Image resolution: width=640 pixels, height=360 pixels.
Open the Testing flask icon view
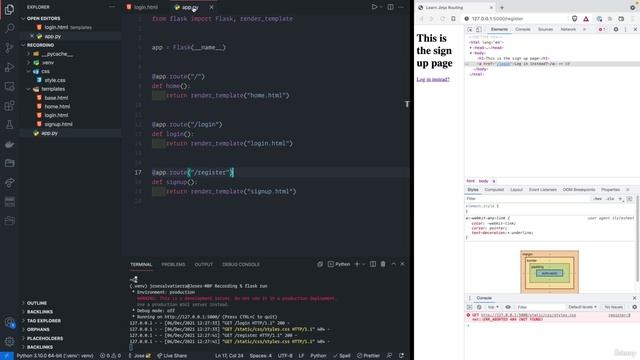pos(9,125)
